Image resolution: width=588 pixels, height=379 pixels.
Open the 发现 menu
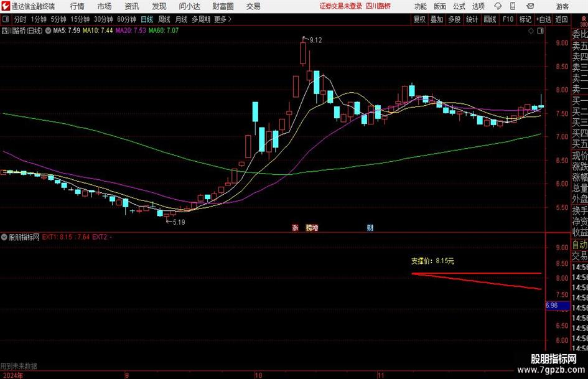point(159,6)
